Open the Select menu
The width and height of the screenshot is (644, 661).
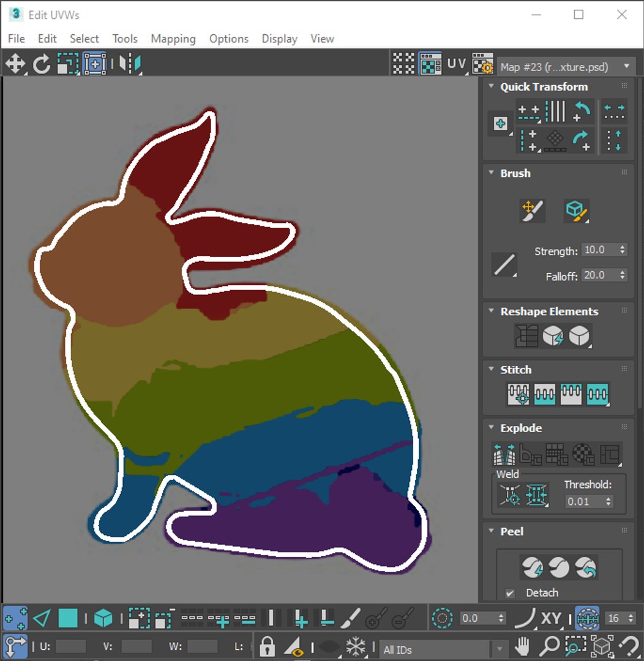pos(84,39)
